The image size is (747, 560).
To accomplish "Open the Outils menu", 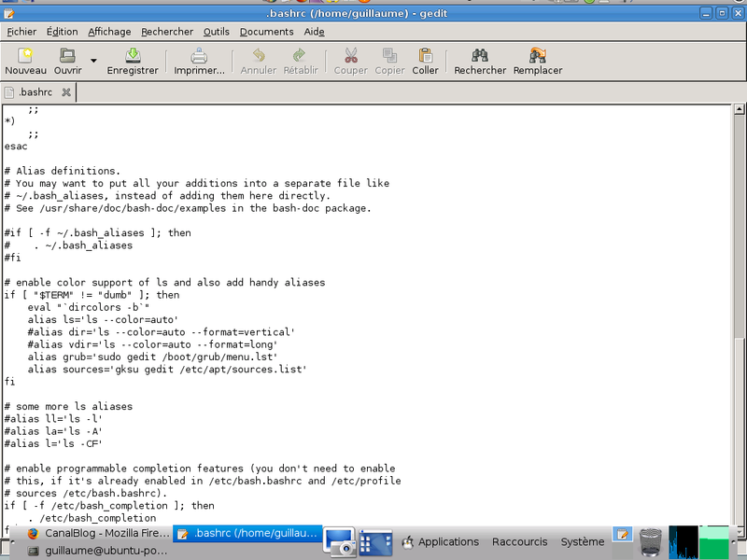I will click(217, 32).
